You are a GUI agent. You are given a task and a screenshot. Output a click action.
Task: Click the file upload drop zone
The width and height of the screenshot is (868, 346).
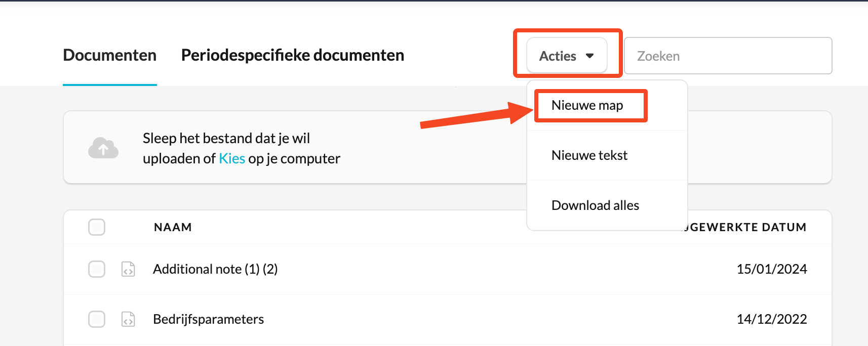[447, 147]
